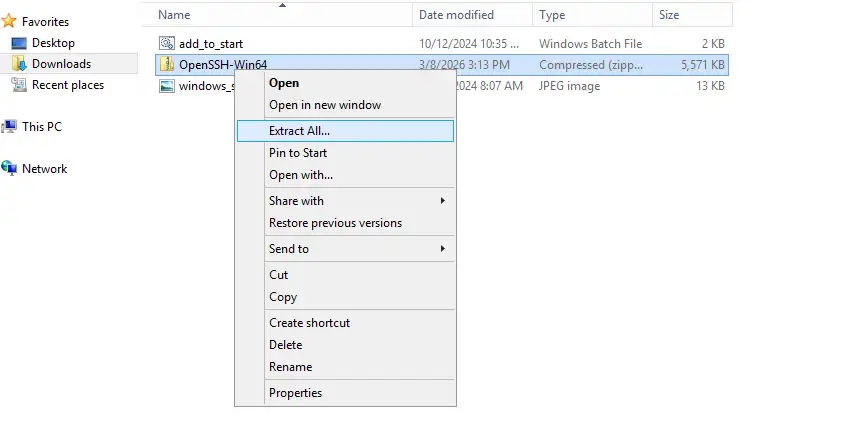Click the Desktop folder icon in sidebar

(x=19, y=43)
